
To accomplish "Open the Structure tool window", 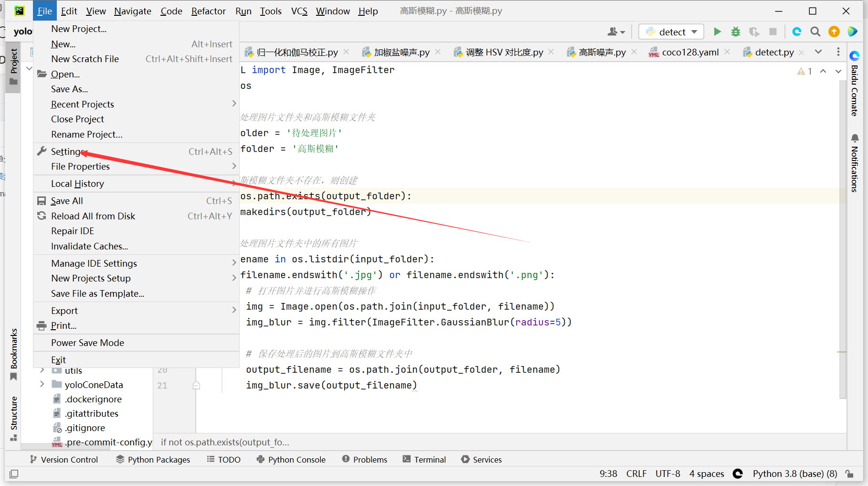I will pos(13,419).
